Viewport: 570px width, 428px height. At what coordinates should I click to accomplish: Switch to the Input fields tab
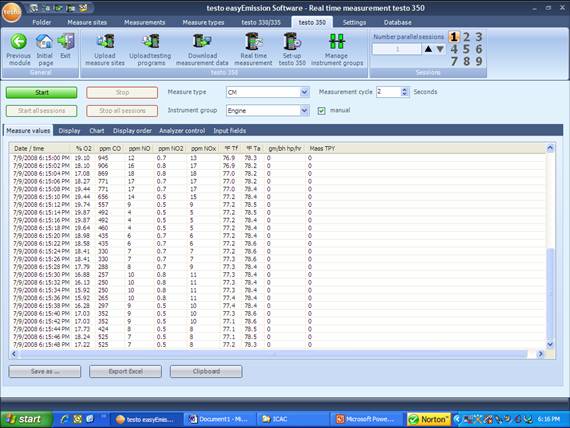click(x=230, y=131)
